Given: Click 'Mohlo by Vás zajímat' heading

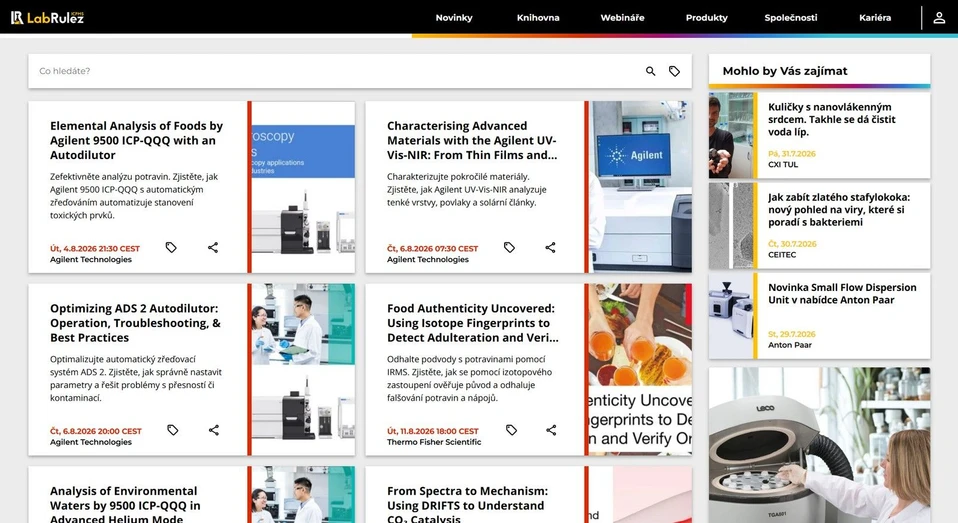Looking at the screenshot, I should coord(784,71).
